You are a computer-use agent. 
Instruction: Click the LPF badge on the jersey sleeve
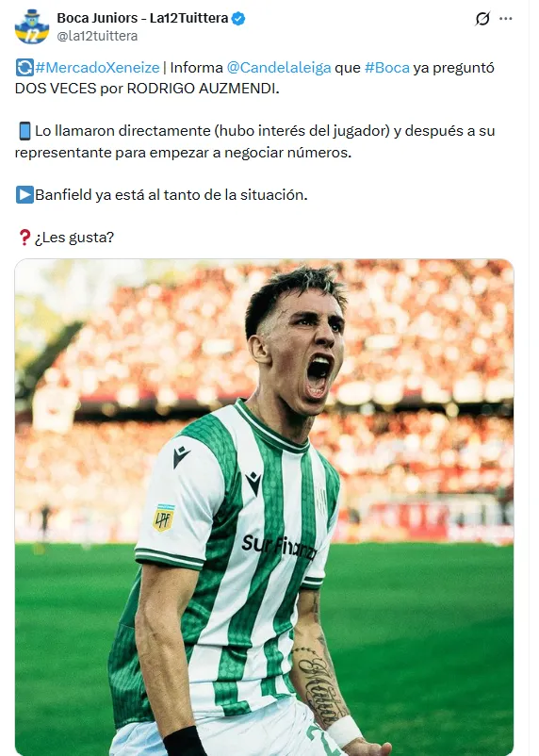coord(163,518)
